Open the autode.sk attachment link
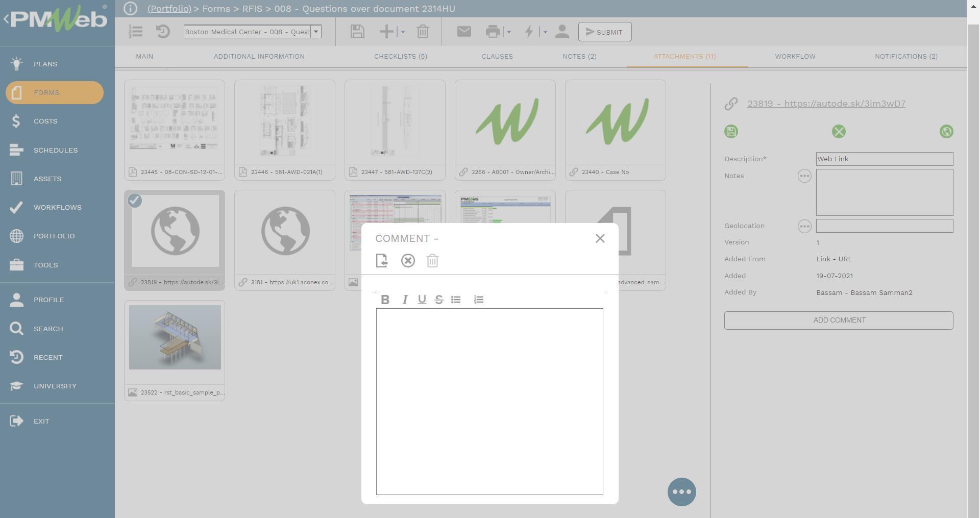 [x=826, y=104]
